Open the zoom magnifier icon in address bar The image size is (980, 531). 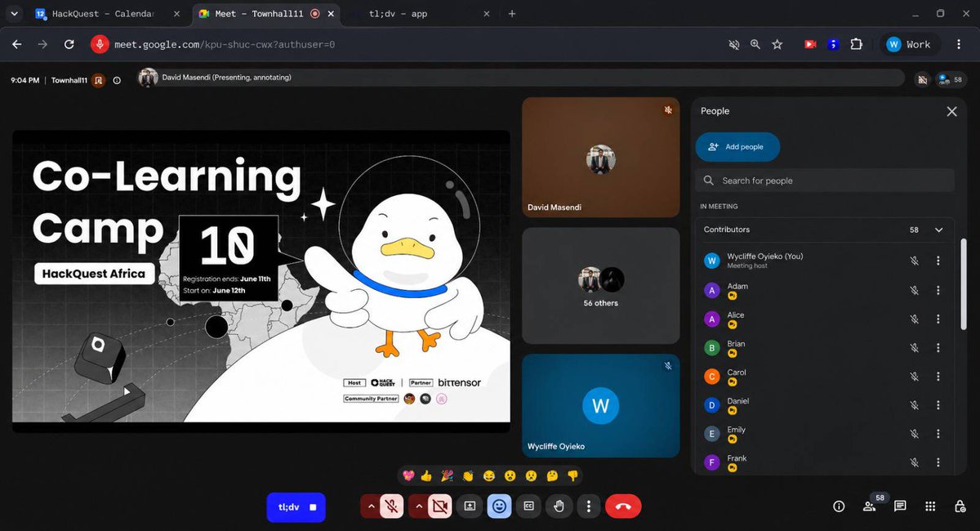tap(755, 44)
